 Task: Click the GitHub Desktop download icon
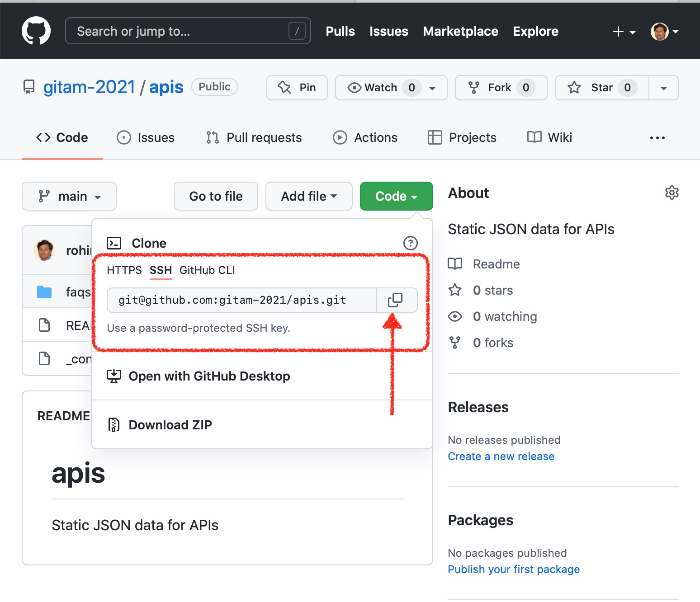tap(114, 376)
